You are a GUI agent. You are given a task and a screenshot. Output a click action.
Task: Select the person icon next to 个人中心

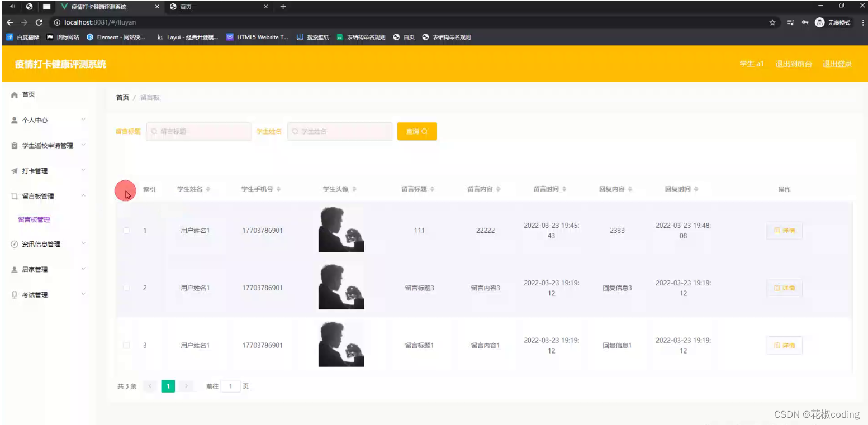point(14,120)
